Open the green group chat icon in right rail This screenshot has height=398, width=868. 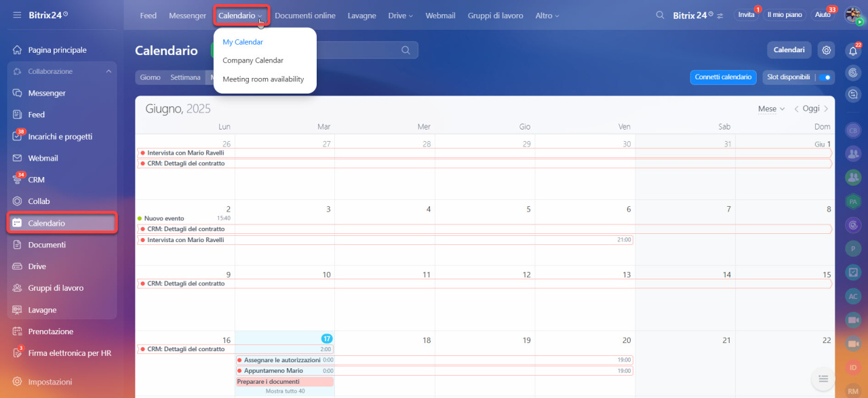coord(854,177)
